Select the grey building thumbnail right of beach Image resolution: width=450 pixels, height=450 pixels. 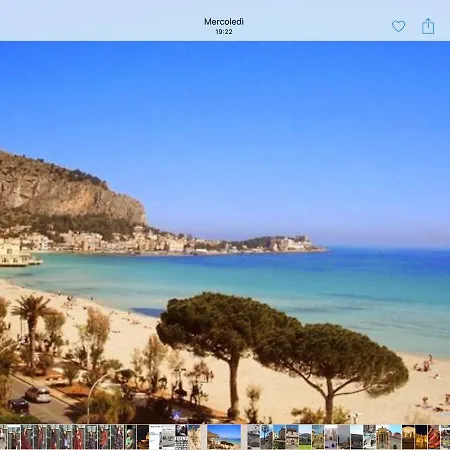click(253, 437)
